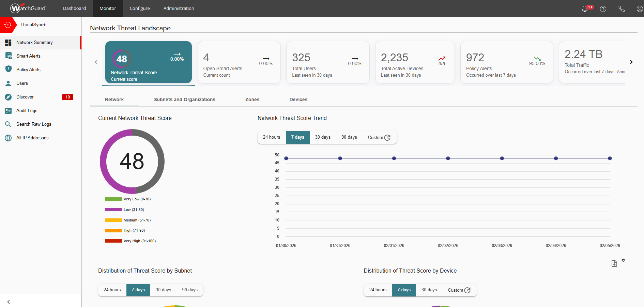Open the Open Smart Alerts card
The height and width of the screenshot is (307, 644).
tap(239, 62)
